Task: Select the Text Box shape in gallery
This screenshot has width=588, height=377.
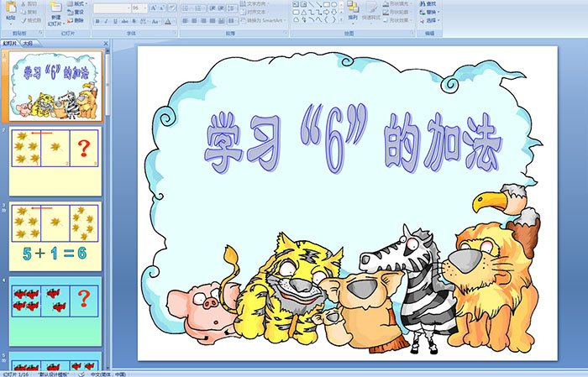Action: click(x=296, y=4)
